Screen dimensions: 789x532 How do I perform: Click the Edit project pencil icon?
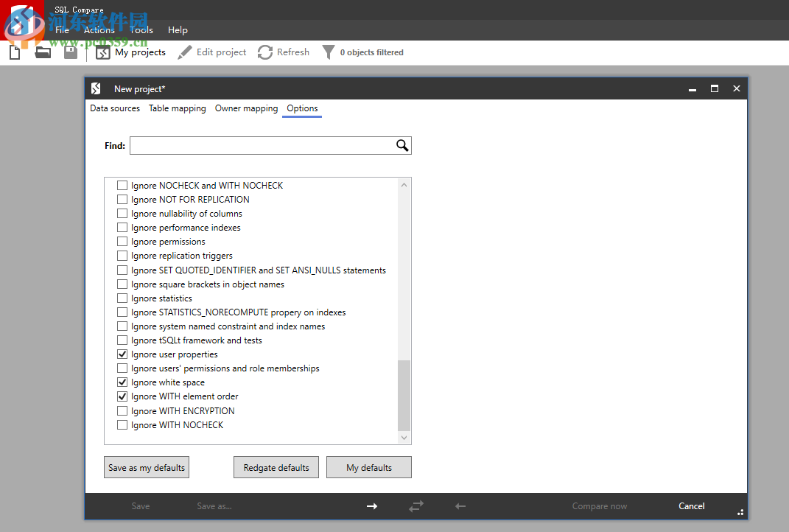click(184, 52)
